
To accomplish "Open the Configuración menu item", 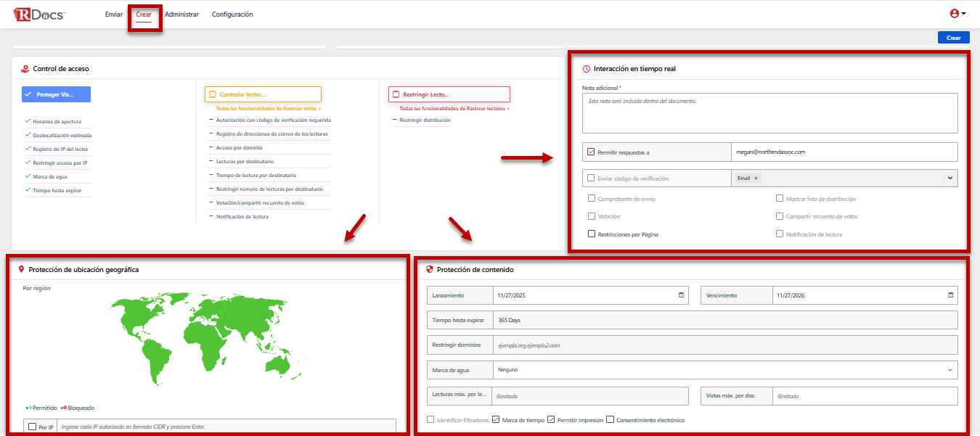I will (x=232, y=15).
